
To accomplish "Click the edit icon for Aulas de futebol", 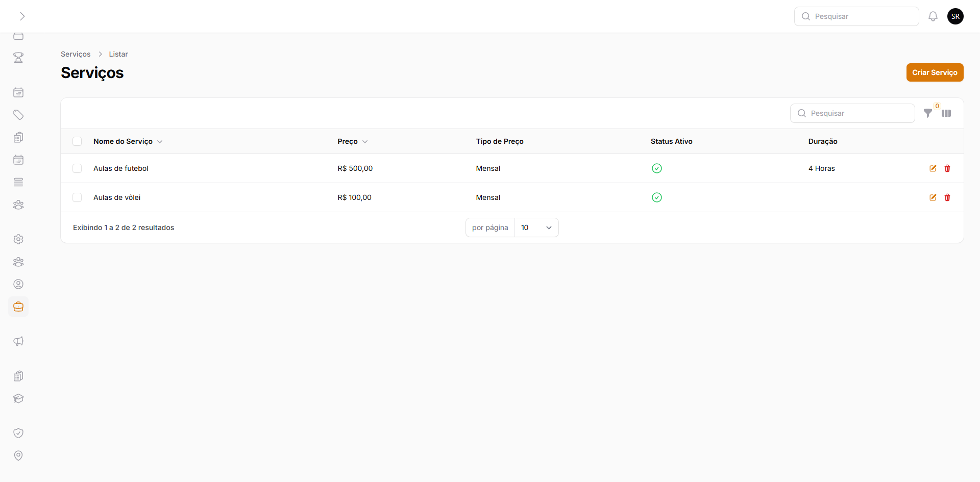I will 933,168.
